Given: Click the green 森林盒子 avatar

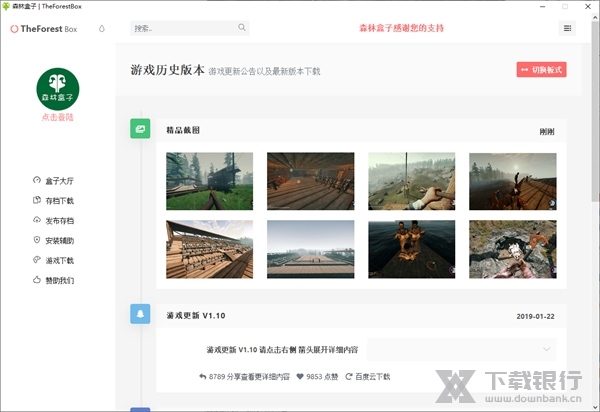Looking at the screenshot, I should [x=58, y=89].
